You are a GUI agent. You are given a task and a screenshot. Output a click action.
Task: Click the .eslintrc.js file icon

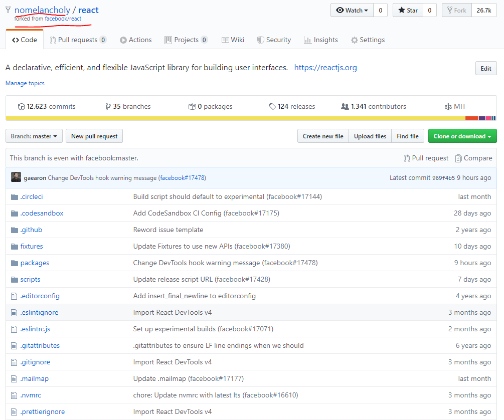point(14,329)
